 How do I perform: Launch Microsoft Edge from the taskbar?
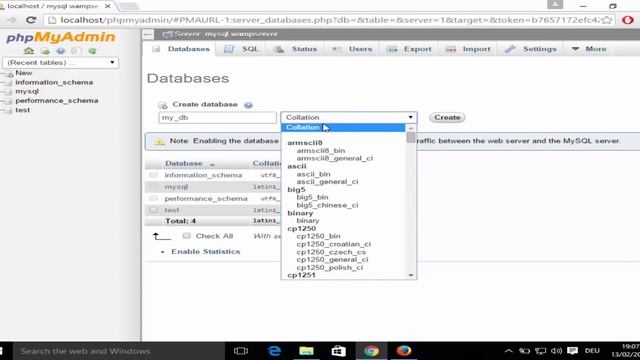coord(274,351)
